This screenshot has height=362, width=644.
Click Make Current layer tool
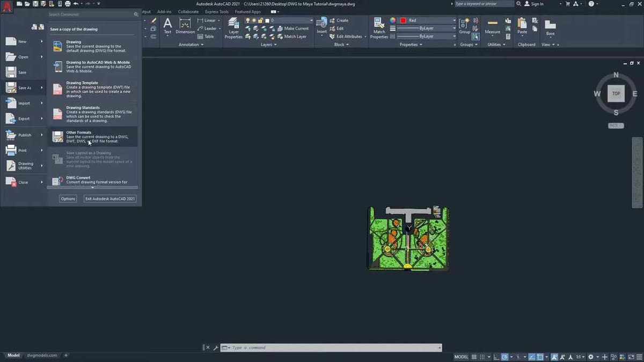tap(292, 28)
